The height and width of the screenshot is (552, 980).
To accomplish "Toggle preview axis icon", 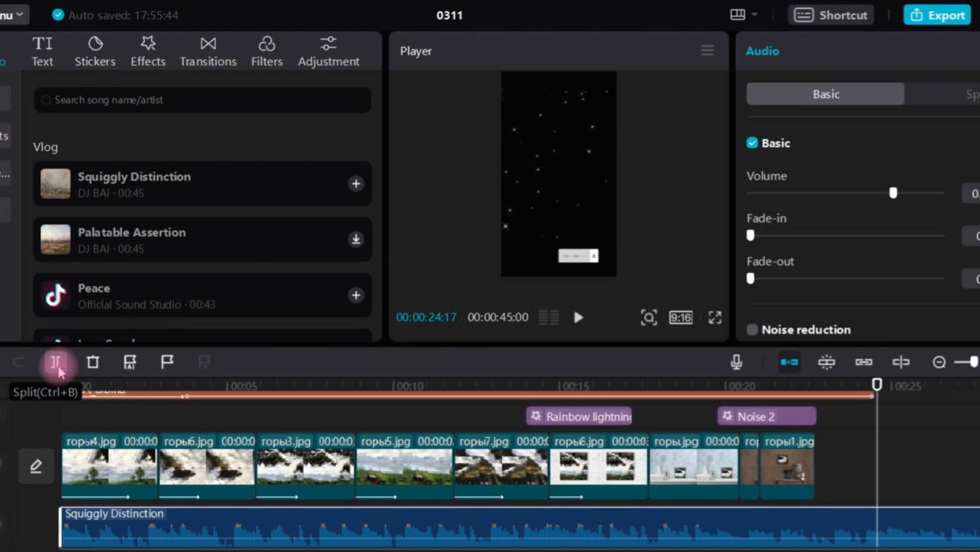I will coord(901,362).
